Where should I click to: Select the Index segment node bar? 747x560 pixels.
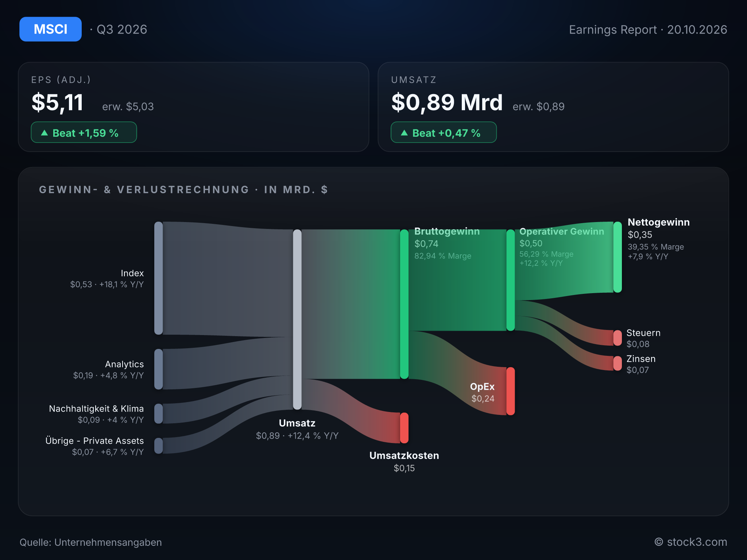(x=159, y=278)
